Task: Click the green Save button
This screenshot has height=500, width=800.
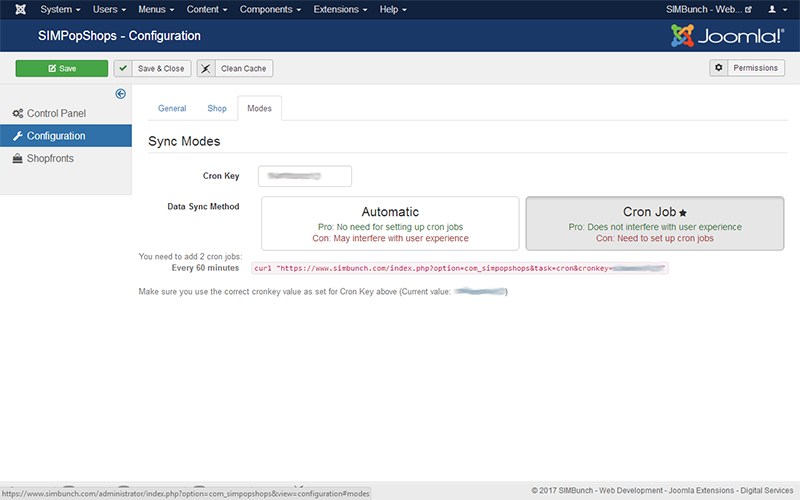Action: 62,68
